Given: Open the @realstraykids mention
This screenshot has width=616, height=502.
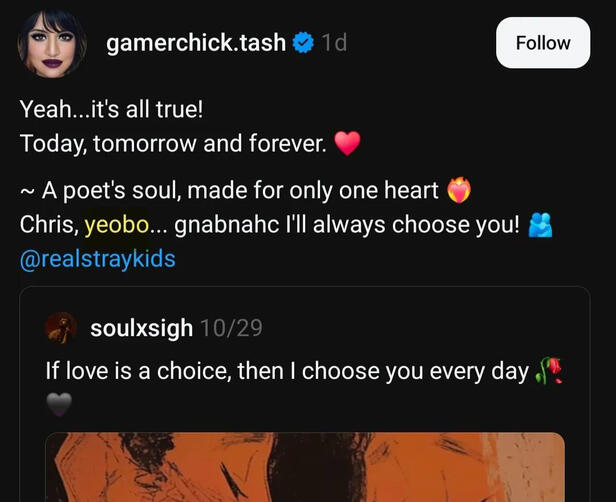Looking at the screenshot, I should click(97, 259).
